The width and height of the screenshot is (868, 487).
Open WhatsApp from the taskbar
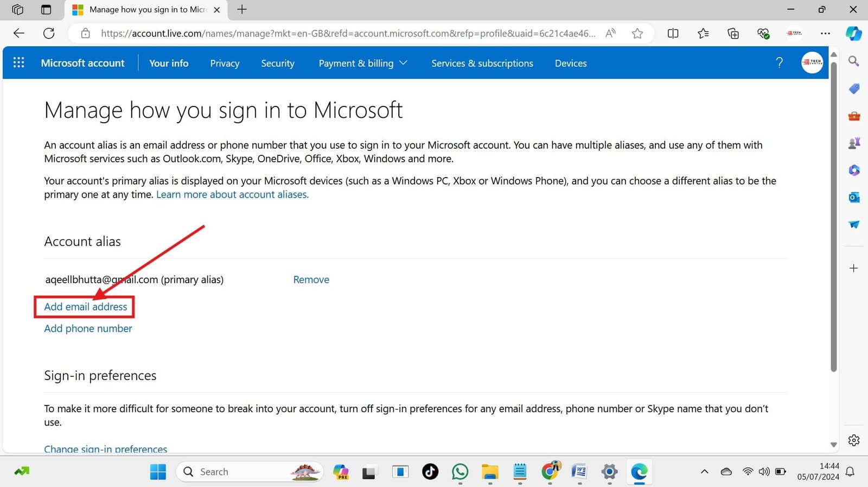(x=460, y=472)
